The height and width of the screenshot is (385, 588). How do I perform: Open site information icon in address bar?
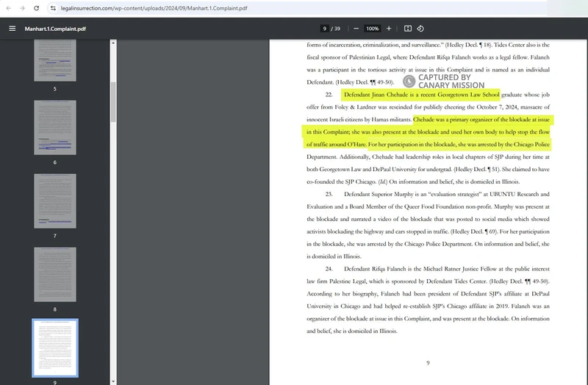pyautogui.click(x=53, y=7)
